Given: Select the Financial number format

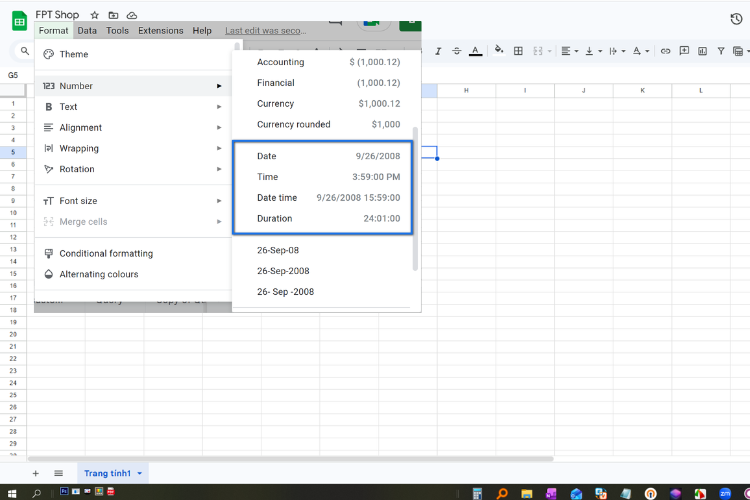Looking at the screenshot, I should [326, 83].
